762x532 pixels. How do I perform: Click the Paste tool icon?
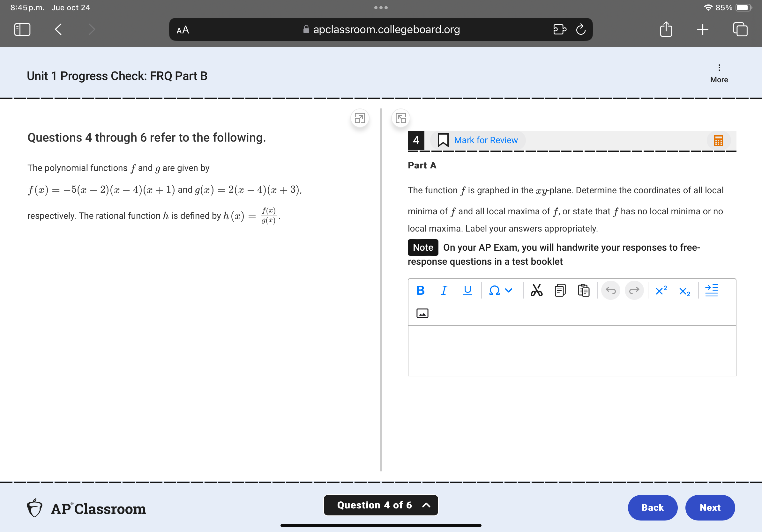pos(582,291)
